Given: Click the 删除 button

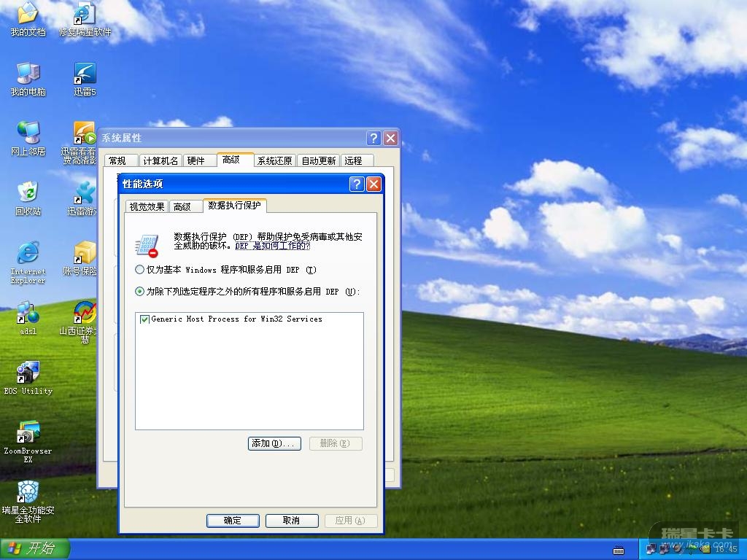Looking at the screenshot, I should 336,443.
